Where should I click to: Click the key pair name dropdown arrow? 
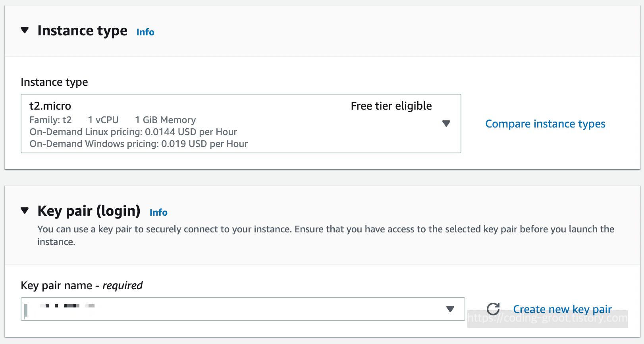click(x=450, y=309)
